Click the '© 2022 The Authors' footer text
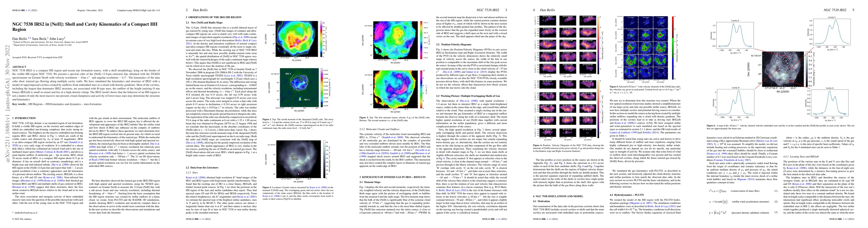This screenshot has width=868, height=228. click(21, 219)
